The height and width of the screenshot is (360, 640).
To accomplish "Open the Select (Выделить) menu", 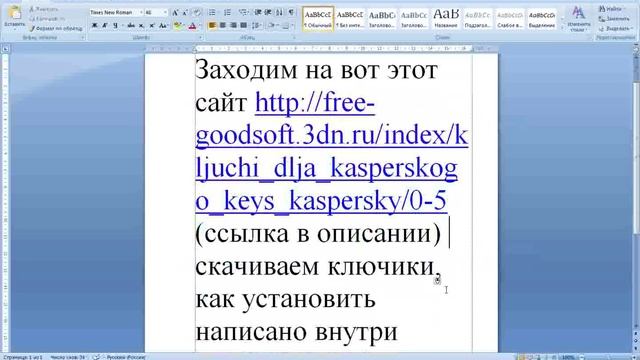I will [615, 29].
